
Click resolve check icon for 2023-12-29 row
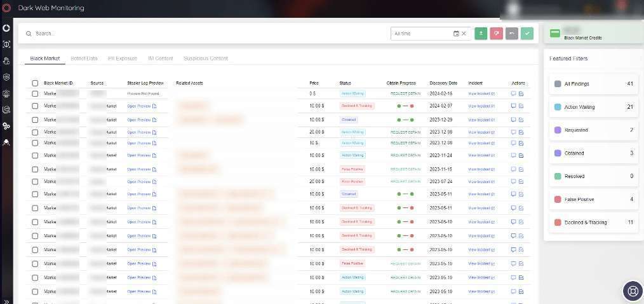(x=521, y=120)
